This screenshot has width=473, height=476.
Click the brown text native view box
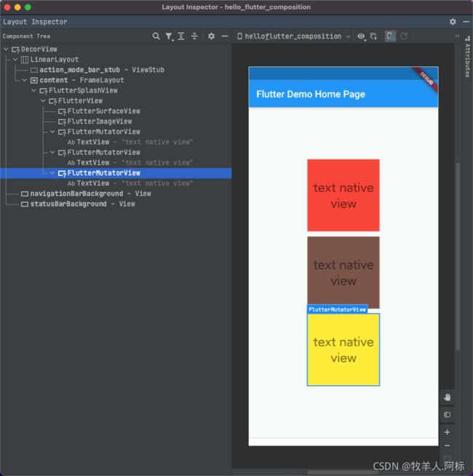(x=343, y=272)
